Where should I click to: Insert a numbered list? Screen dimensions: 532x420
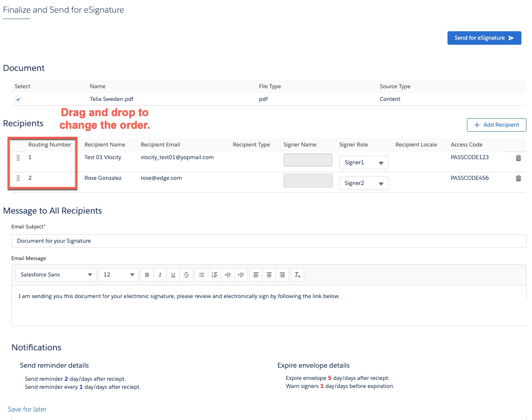tap(215, 275)
